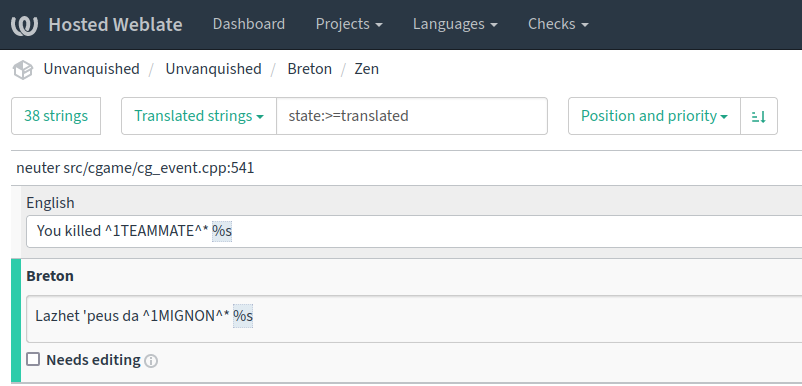This screenshot has height=386, width=802.
Task: Click the English source string box
Action: point(414,232)
